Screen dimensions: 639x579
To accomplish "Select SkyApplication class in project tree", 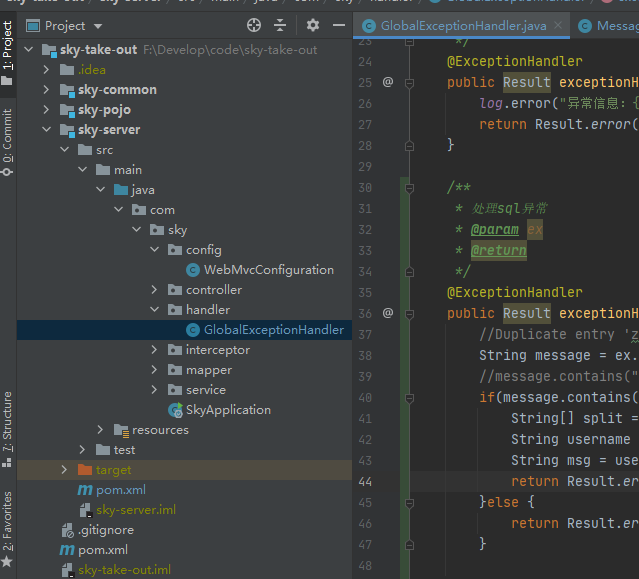I will pyautogui.click(x=228, y=410).
